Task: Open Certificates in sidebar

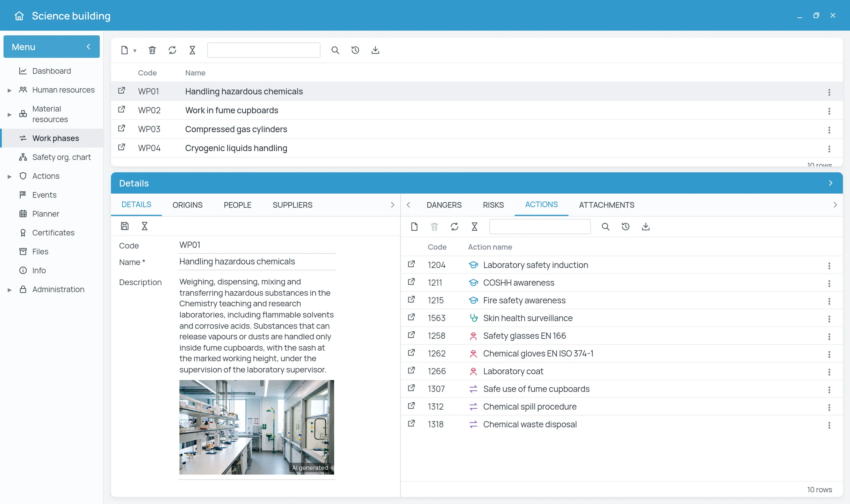Action: (53, 232)
